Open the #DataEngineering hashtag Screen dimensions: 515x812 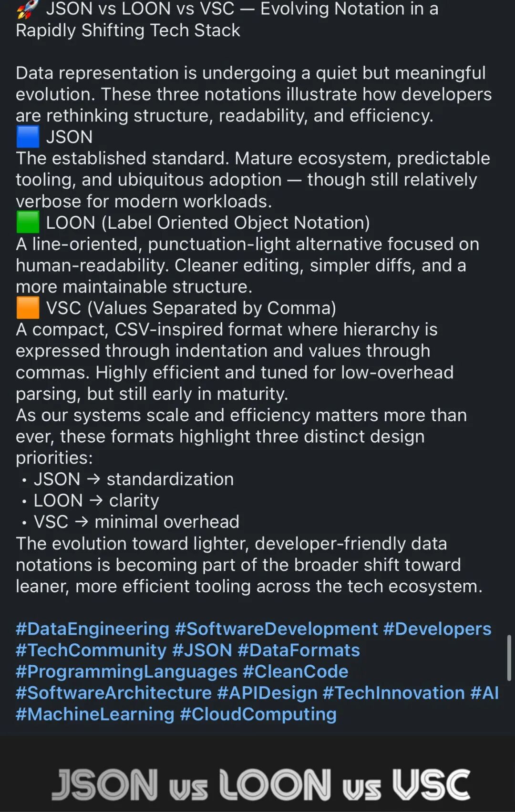tap(93, 629)
